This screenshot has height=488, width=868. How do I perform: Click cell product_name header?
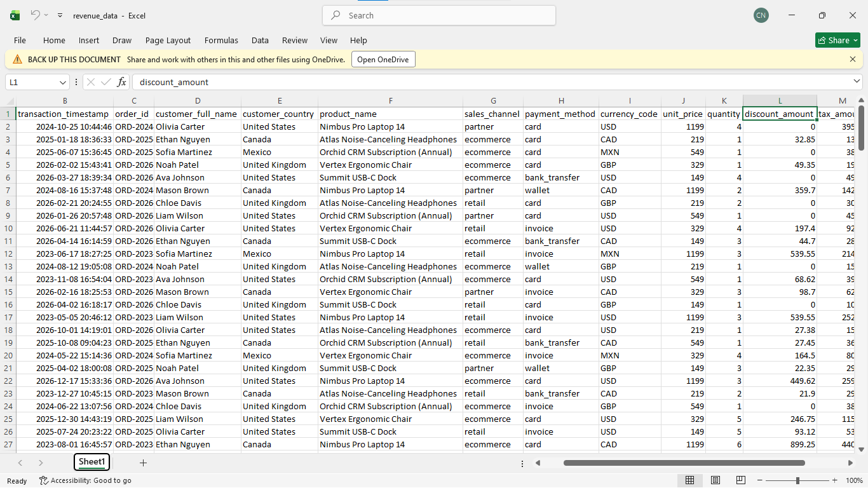(x=390, y=114)
